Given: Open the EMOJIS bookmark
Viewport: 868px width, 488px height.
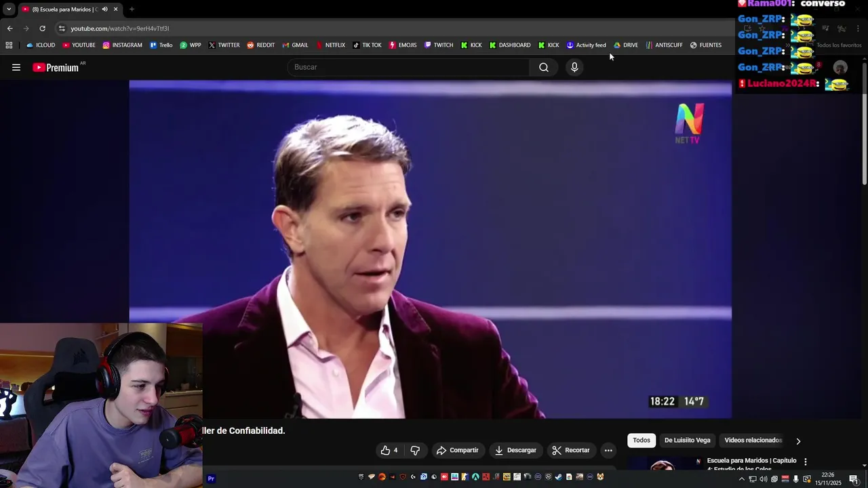Looking at the screenshot, I should [x=403, y=45].
